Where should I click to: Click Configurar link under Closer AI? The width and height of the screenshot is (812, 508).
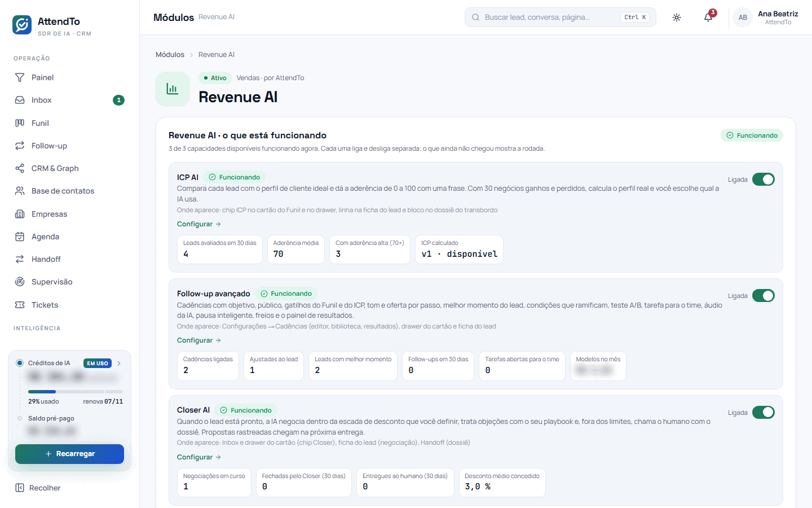199,457
